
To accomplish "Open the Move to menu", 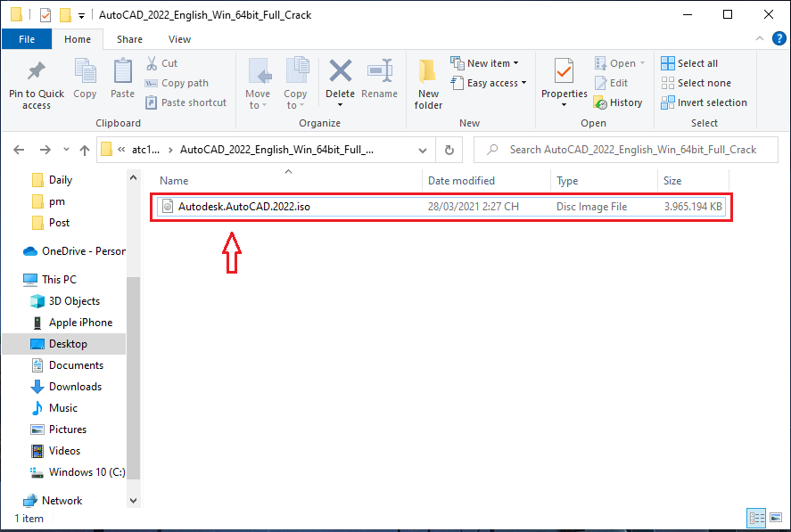I will tap(258, 84).
